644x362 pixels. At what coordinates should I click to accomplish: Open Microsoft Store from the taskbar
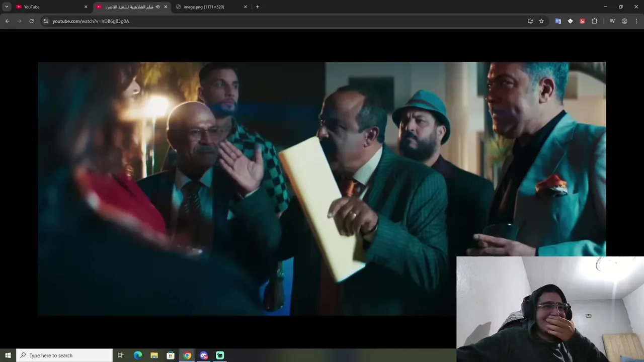pyautogui.click(x=171, y=355)
